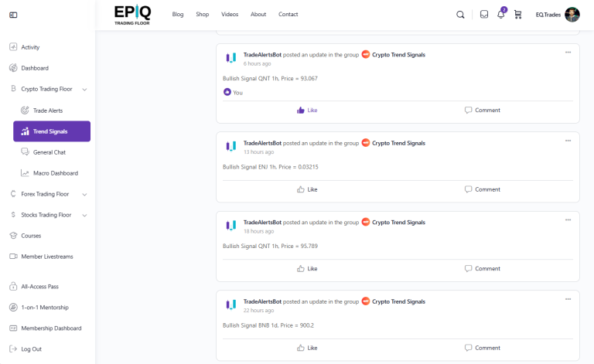The width and height of the screenshot is (594, 364).
Task: Open the search magnifier icon
Action: (x=461, y=15)
